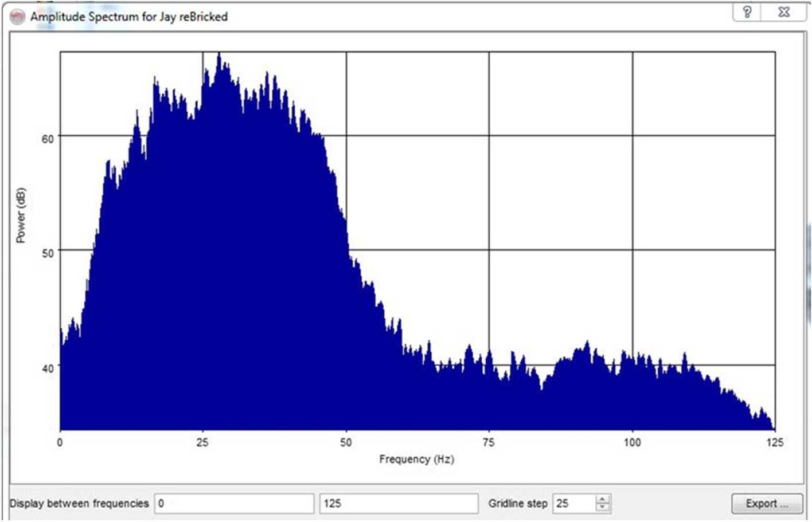Click the 'Frequency (Hz)' axis label
The width and height of the screenshot is (812, 522).
[416, 459]
